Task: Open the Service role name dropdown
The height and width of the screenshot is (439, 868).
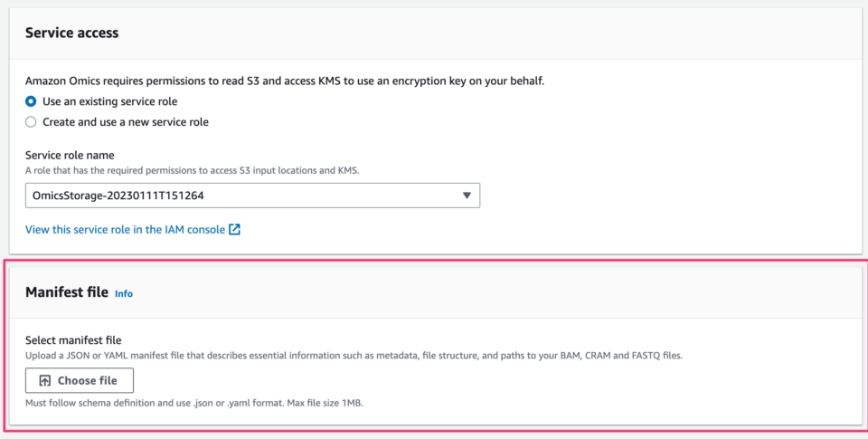Action: pyautogui.click(x=252, y=196)
